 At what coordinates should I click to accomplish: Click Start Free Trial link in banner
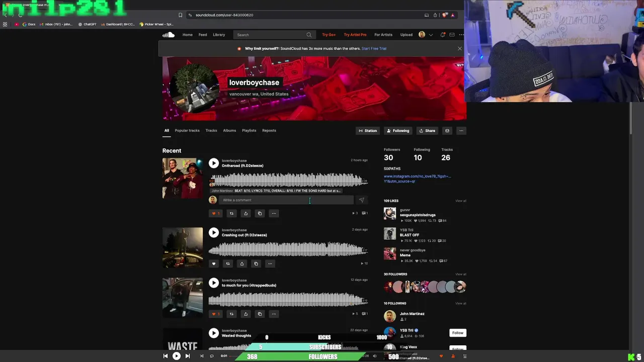click(374, 48)
